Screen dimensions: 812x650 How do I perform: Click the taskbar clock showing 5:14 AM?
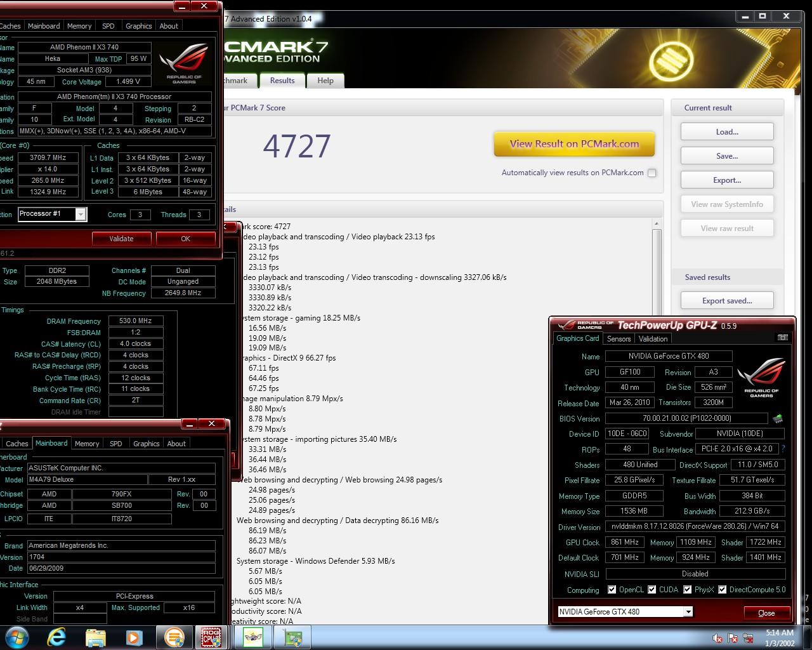click(779, 633)
